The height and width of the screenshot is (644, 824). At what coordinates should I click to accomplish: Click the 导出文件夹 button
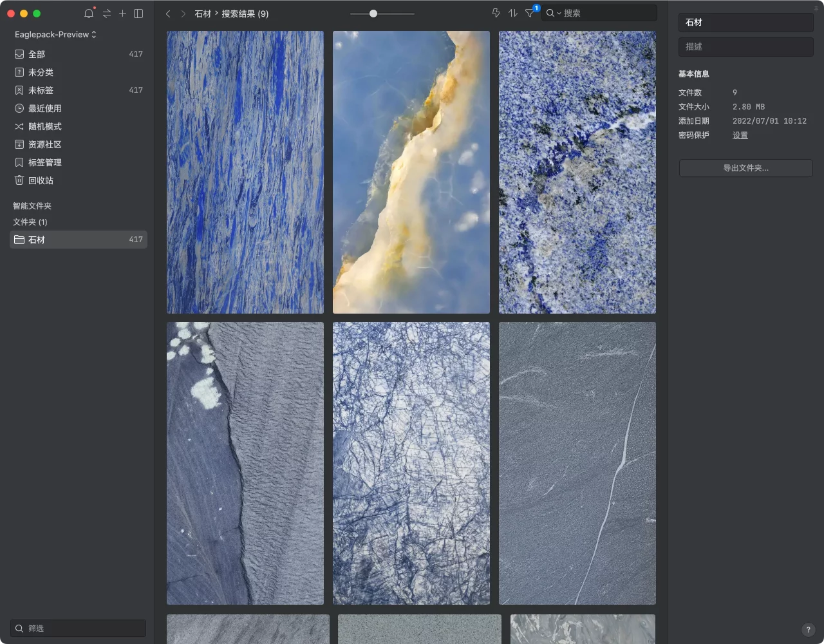pos(745,168)
